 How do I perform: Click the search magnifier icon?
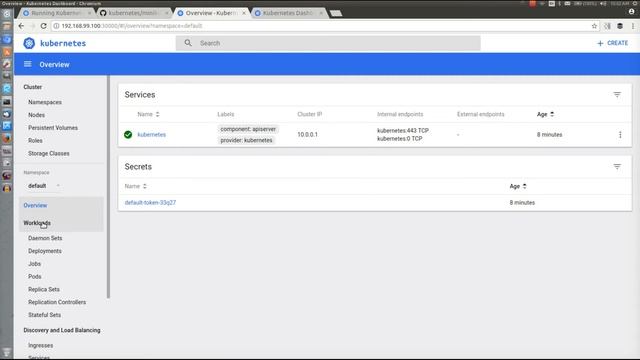tap(188, 43)
